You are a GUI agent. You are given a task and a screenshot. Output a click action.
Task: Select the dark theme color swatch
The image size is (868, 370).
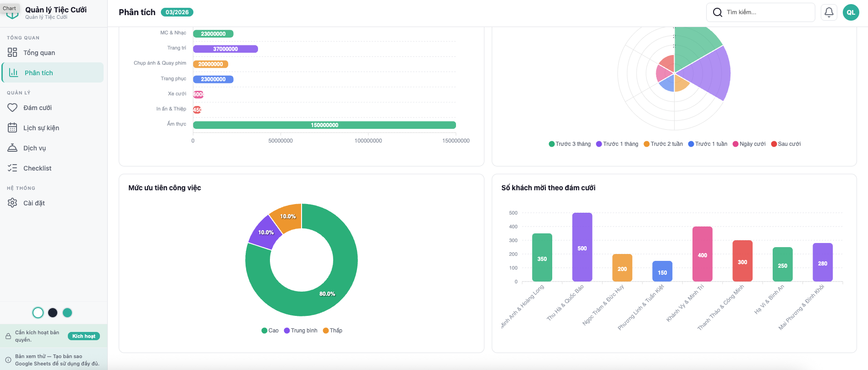point(53,313)
